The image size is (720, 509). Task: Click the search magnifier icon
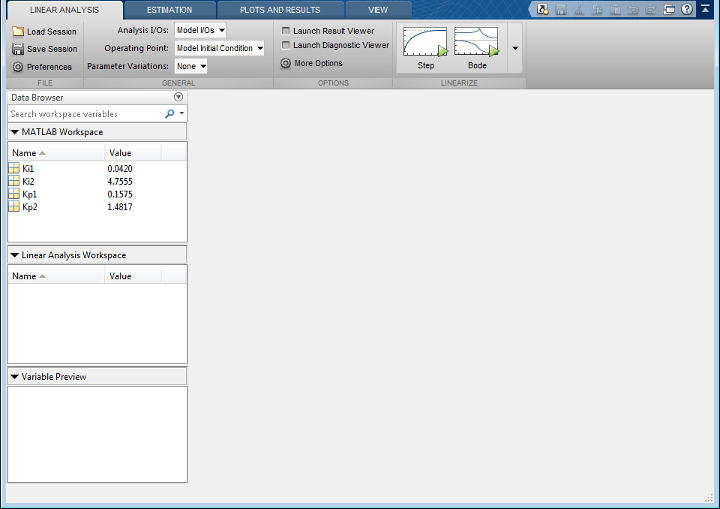pyautogui.click(x=170, y=113)
